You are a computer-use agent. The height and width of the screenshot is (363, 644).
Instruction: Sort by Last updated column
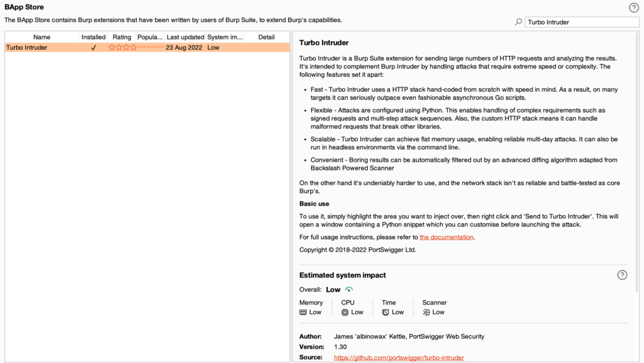point(186,37)
